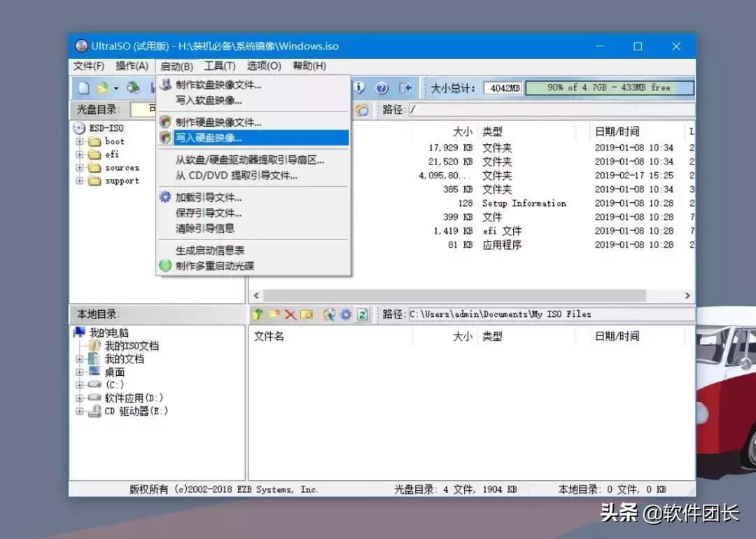Image resolution: width=756 pixels, height=539 pixels.
Task: Click the green extract arrow icon
Action: coord(258,314)
